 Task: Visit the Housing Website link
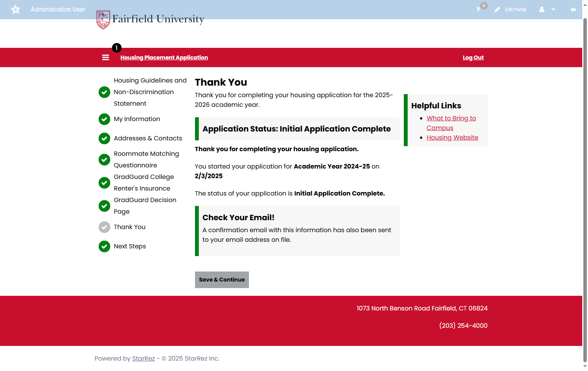pos(452,138)
